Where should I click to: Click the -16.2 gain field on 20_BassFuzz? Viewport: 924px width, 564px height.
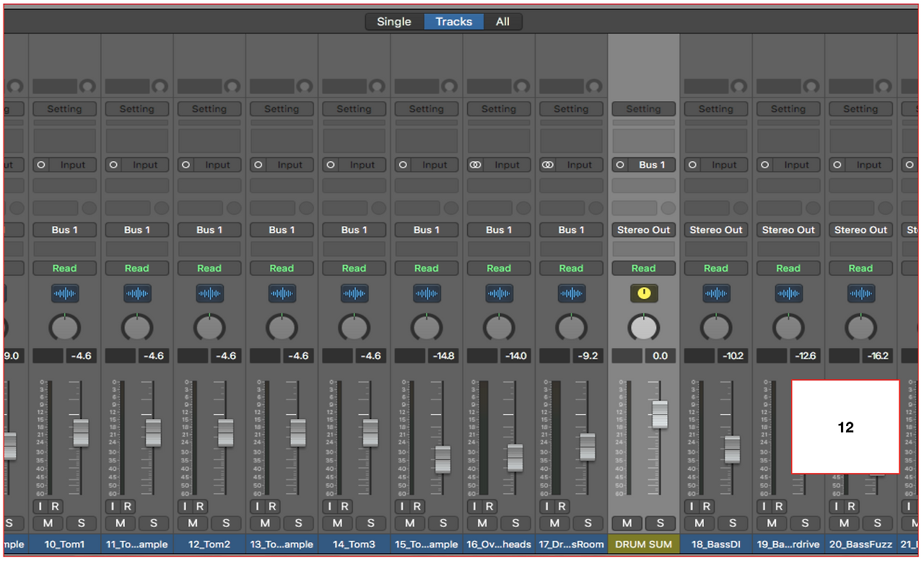(877, 356)
